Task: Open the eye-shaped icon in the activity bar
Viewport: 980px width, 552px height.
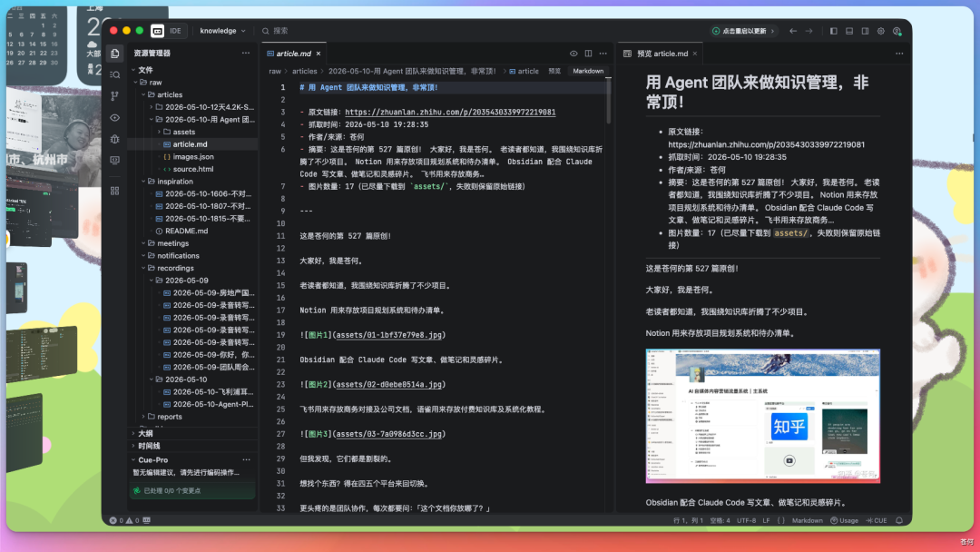Action: point(115,117)
